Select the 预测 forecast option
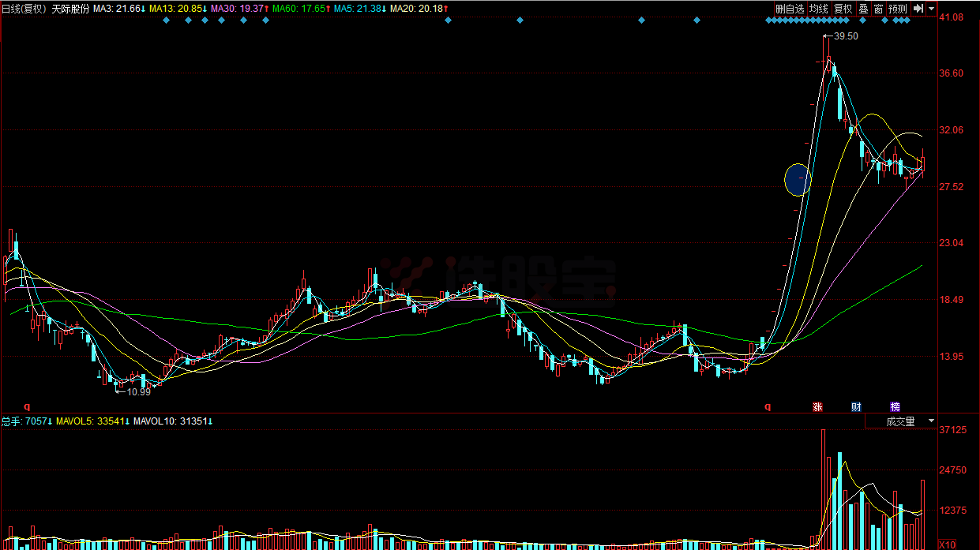Viewport: 980px width, 550px height. click(x=897, y=9)
